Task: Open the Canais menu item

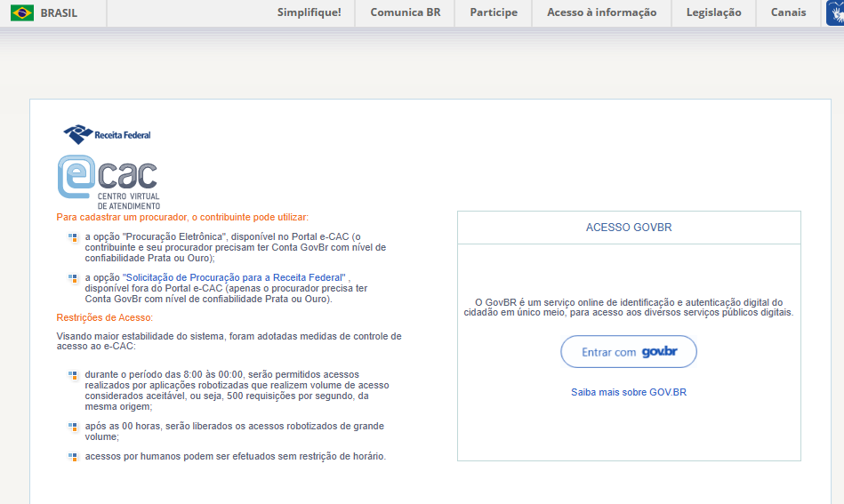Action: tap(789, 12)
